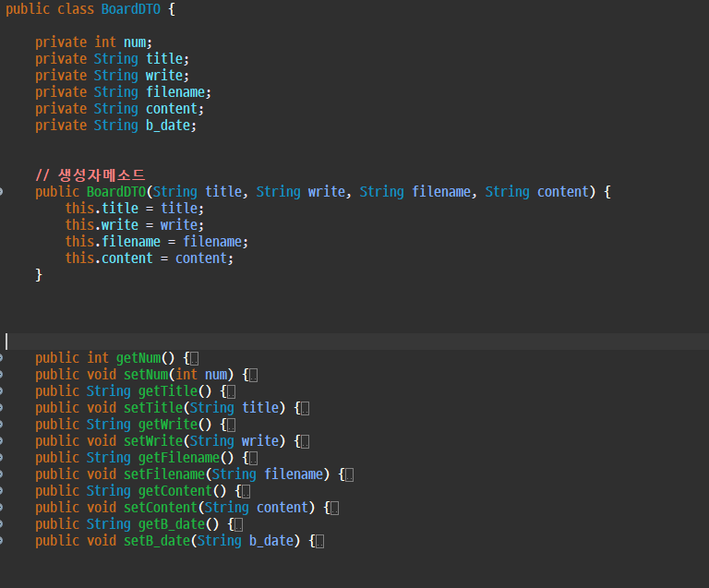Click the 'b_date' parameter in setB_date
Viewport: 709px width, 588px height.
point(271,541)
